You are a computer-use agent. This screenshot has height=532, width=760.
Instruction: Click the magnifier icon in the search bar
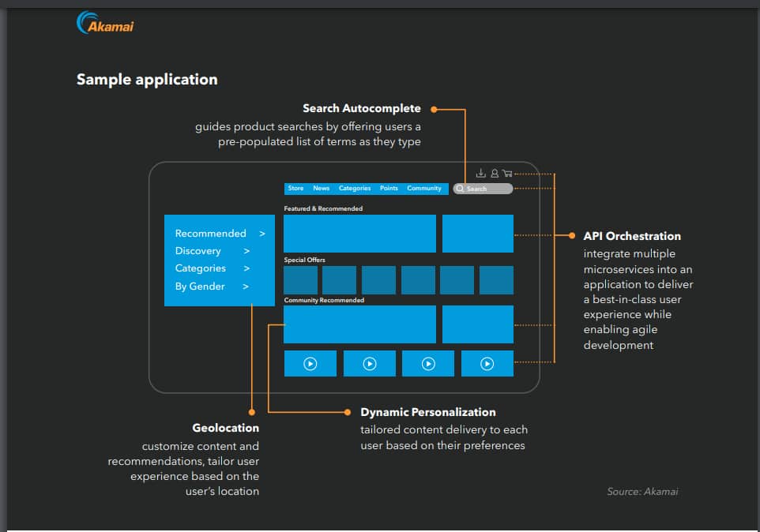click(460, 189)
